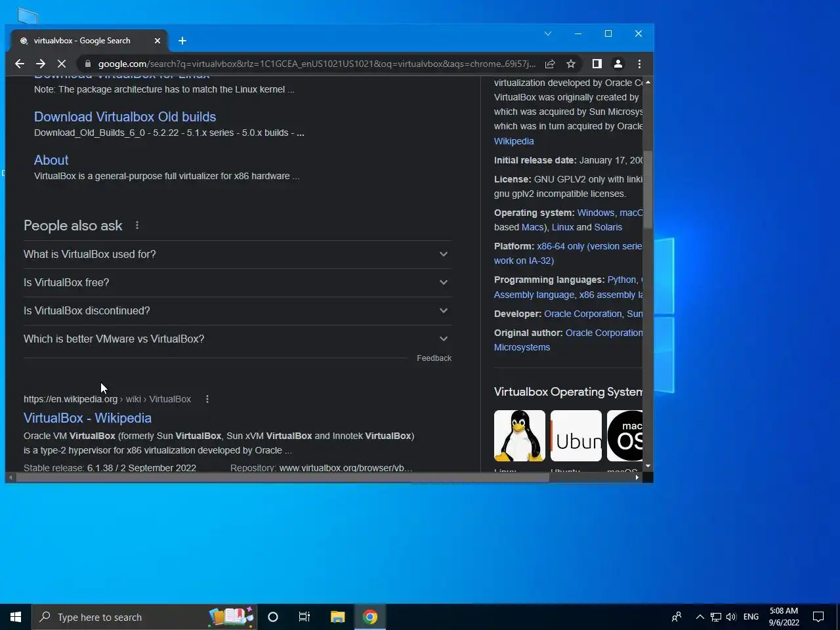View site info via lock icon

click(x=87, y=64)
